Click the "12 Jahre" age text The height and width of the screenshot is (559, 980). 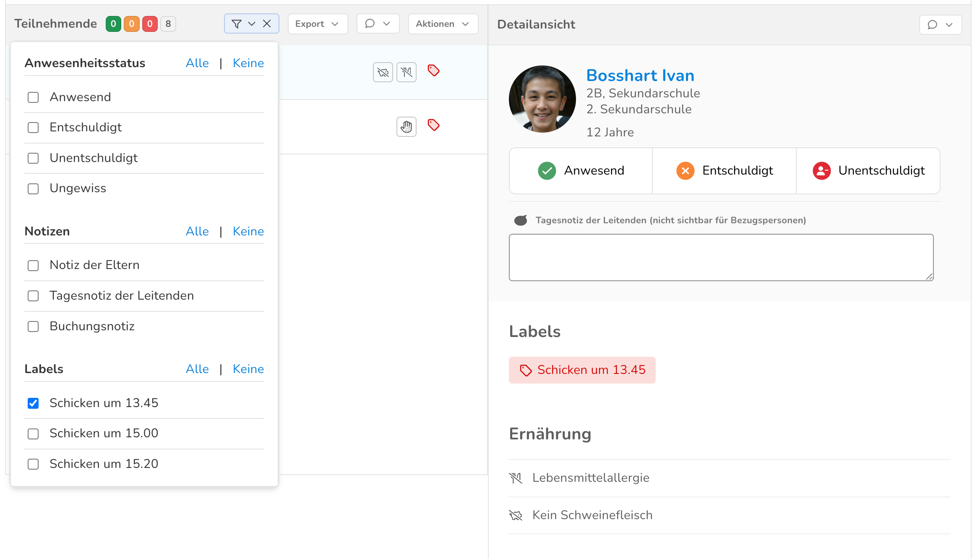(x=610, y=133)
